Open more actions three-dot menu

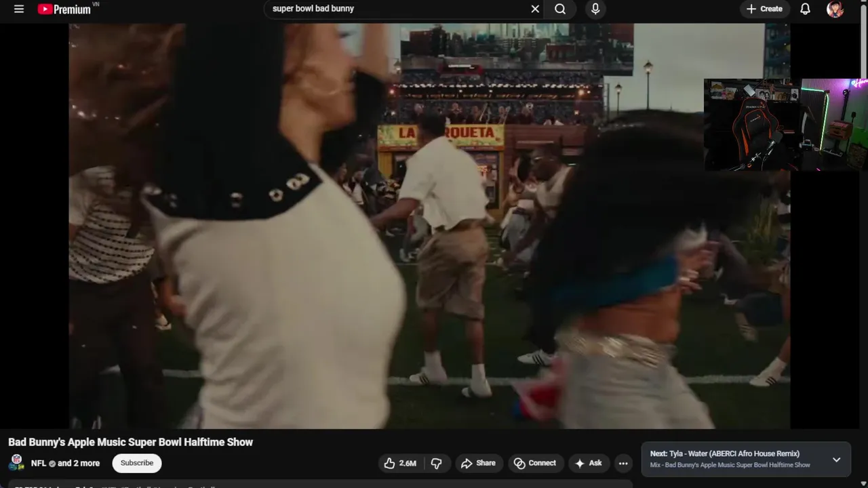point(623,464)
